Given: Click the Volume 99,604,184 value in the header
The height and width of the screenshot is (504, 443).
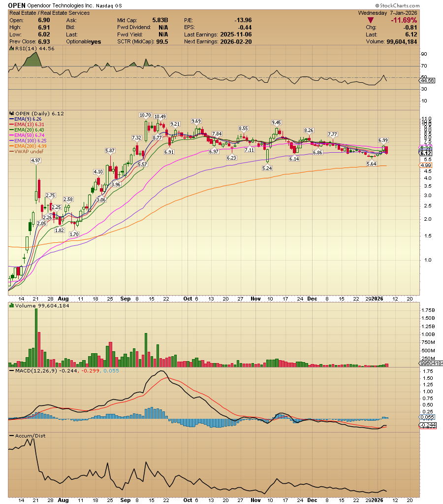Looking at the screenshot, I should pos(402,42).
